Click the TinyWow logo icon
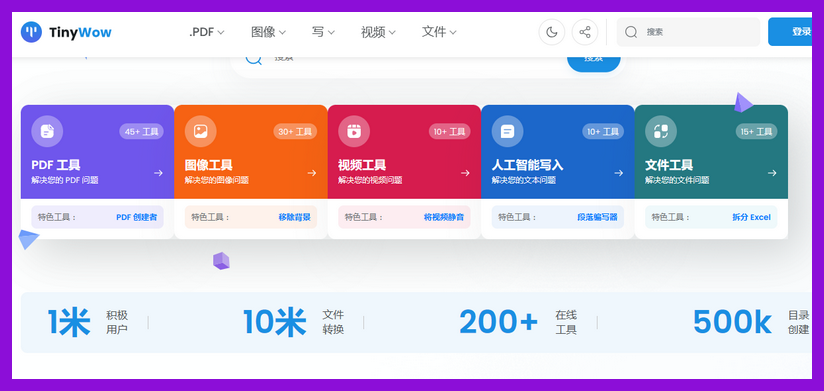The height and width of the screenshot is (391, 824). [x=31, y=33]
